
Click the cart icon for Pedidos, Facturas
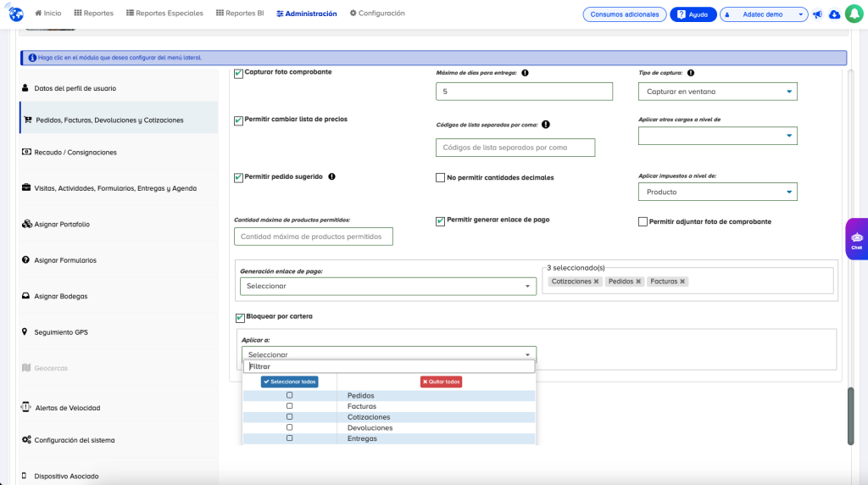[28, 120]
